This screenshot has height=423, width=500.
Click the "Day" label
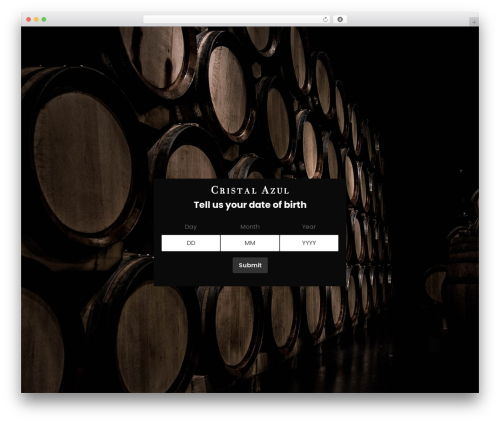coord(191,227)
